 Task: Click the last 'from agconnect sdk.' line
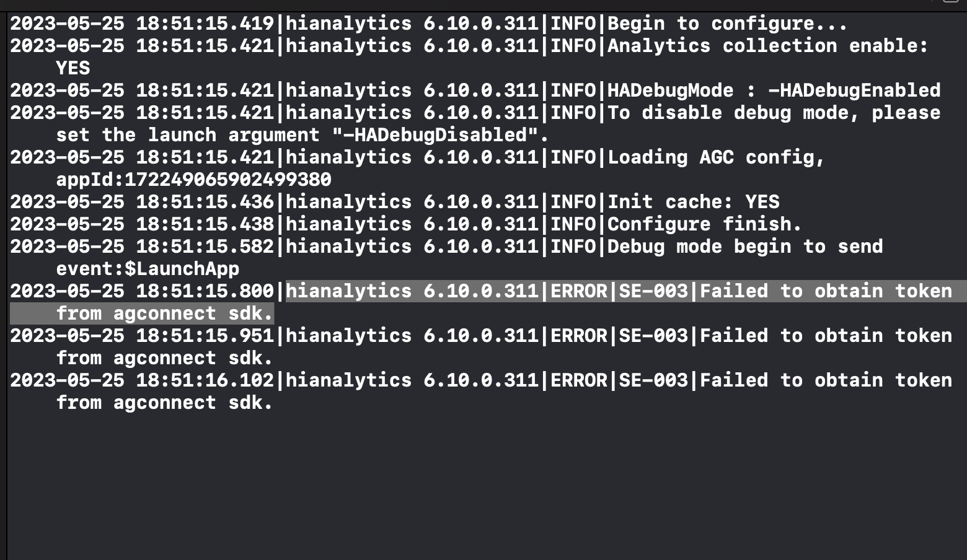coord(164,403)
